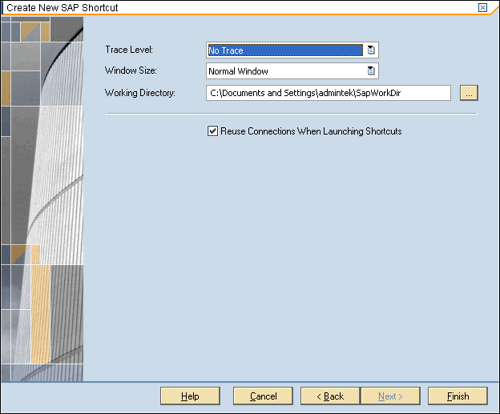Open the Window Size dropdown list
500x414 pixels.
click(371, 71)
